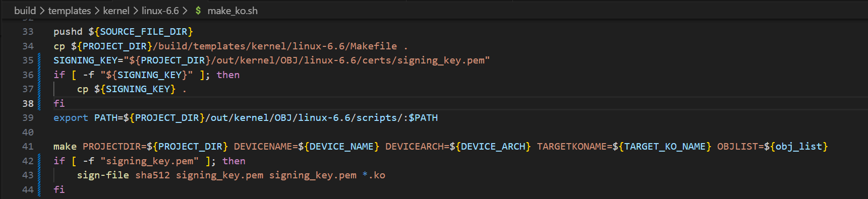Viewport: 868px width, 199px height.
Task: Expand the templates breadcrumb folder
Action: (x=69, y=11)
